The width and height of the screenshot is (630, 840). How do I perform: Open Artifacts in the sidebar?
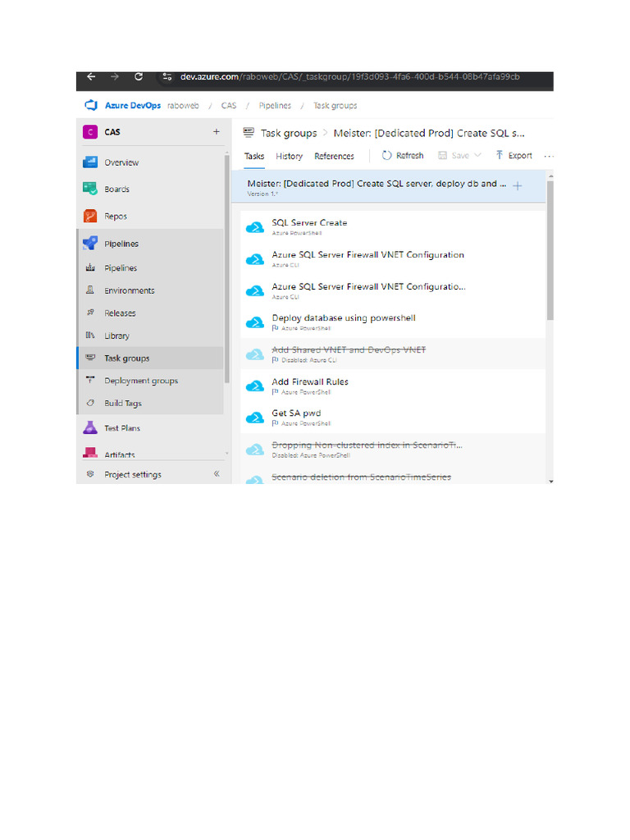(151, 453)
